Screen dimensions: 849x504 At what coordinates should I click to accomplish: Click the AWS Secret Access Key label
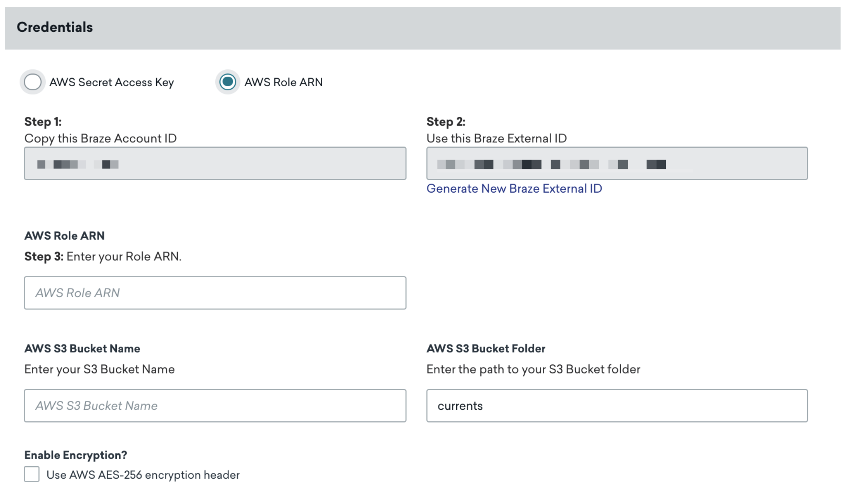112,82
